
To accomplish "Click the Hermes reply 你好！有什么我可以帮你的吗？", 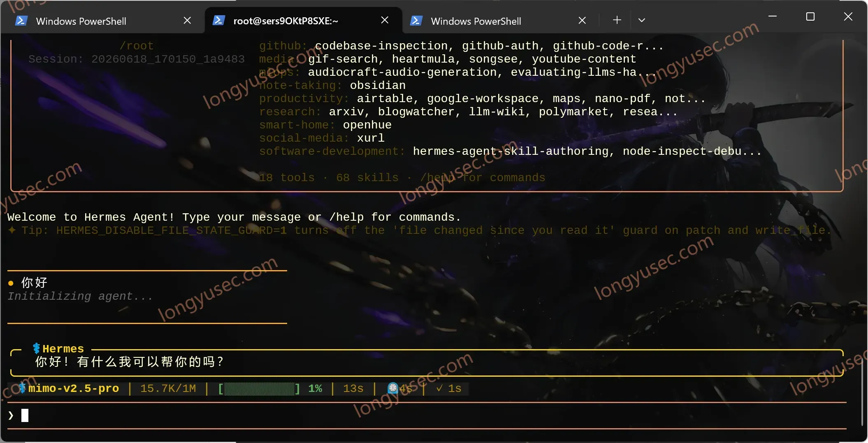I will (129, 362).
